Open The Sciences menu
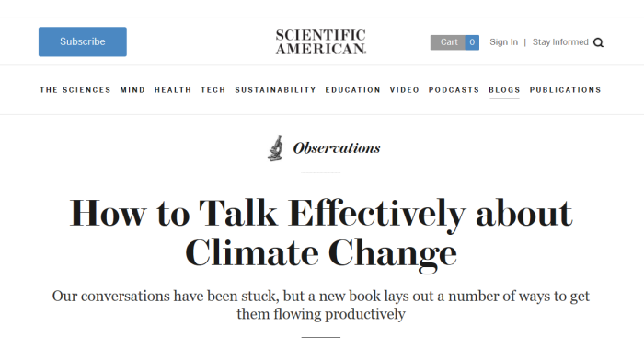The image size is (644, 338). [75, 90]
